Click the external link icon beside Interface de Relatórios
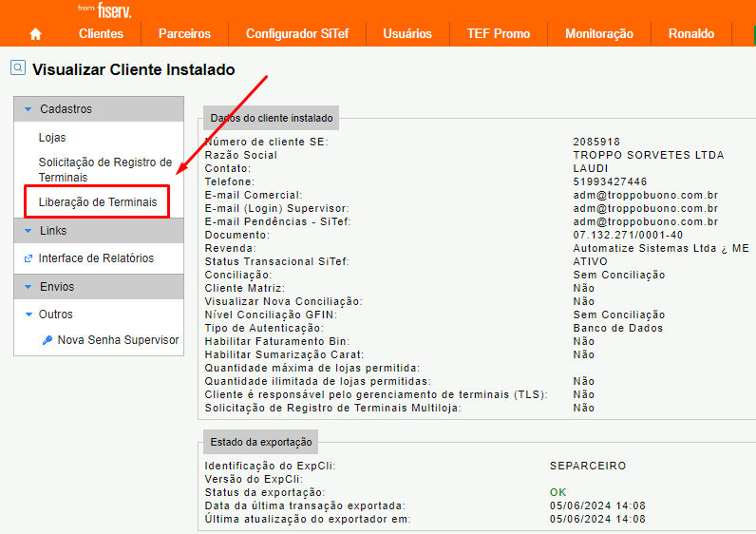This screenshot has height=534, width=756. coord(28,258)
